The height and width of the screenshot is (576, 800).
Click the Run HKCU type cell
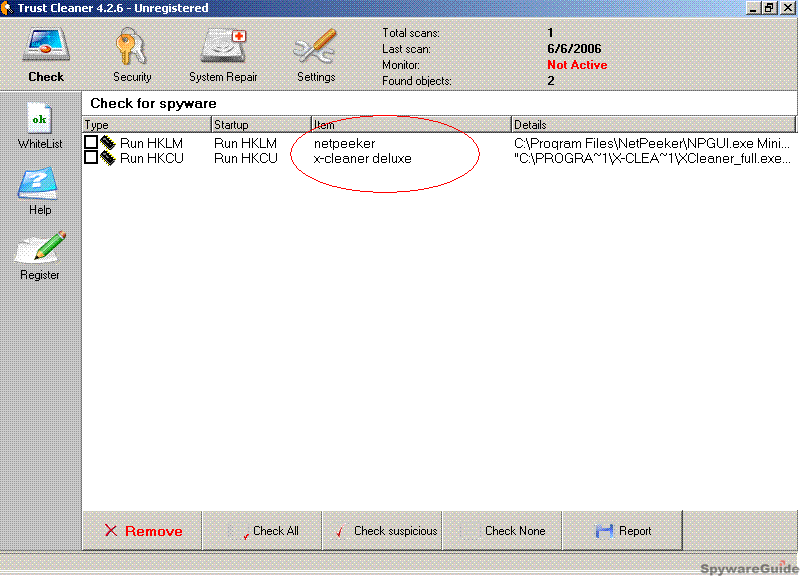point(152,159)
